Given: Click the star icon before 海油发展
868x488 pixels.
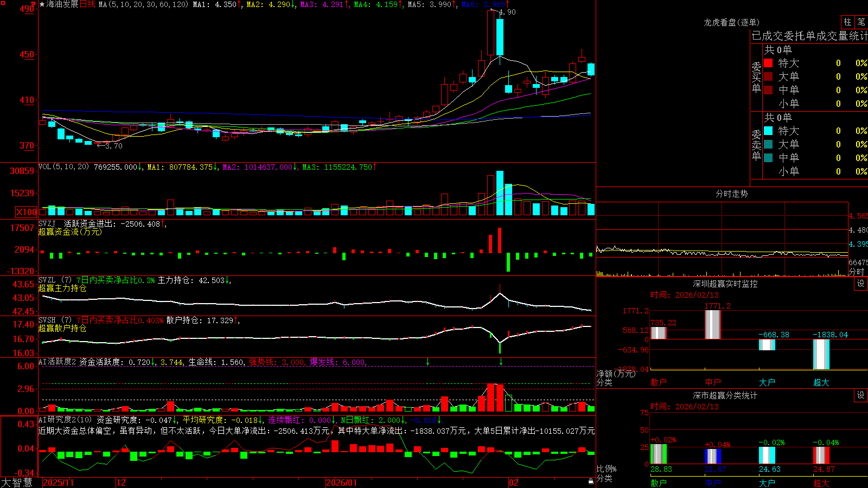Looking at the screenshot, I should pos(42,4).
